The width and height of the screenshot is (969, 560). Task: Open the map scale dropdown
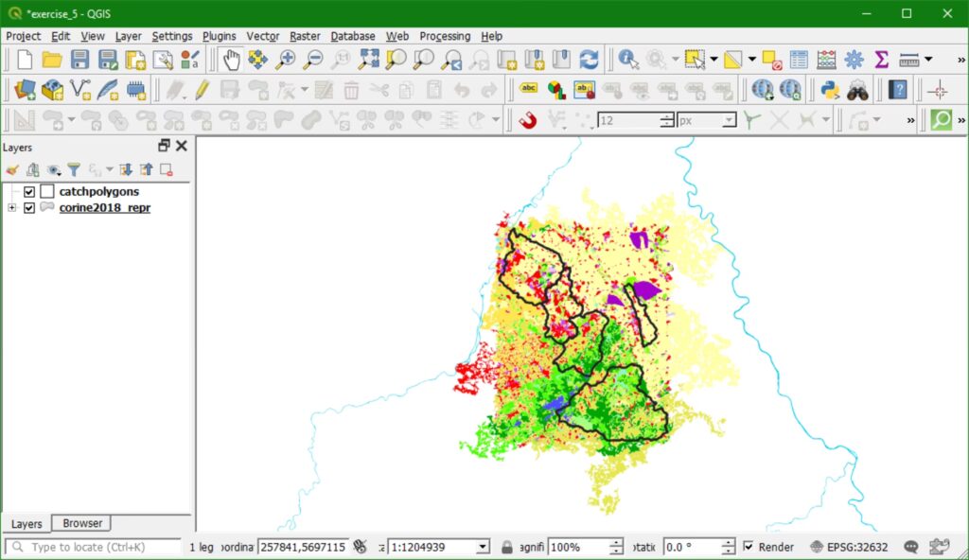[x=483, y=547]
